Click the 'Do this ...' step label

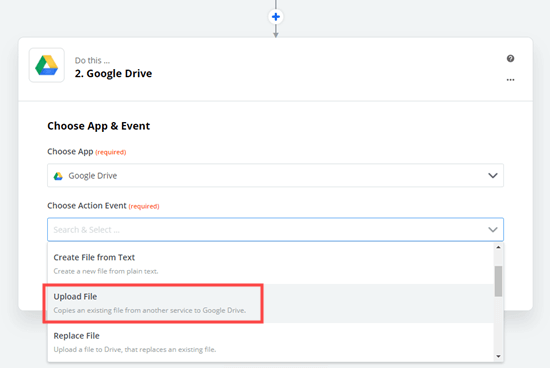pyautogui.click(x=92, y=61)
